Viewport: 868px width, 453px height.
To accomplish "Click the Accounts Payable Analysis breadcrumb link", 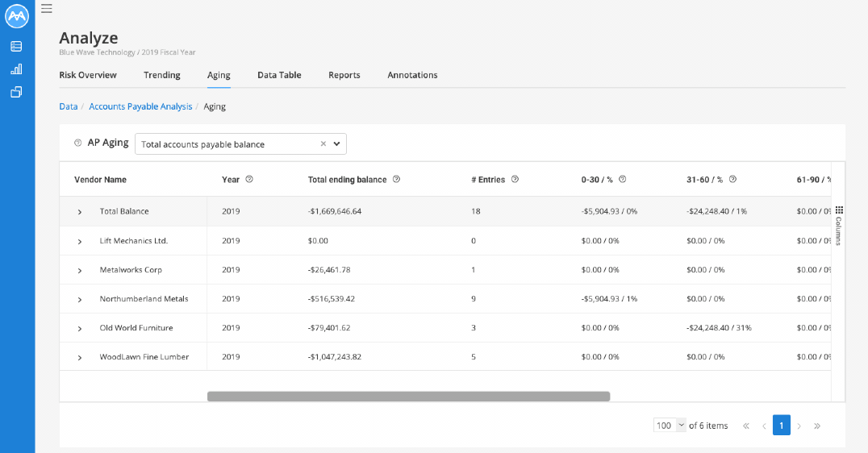I will point(140,106).
